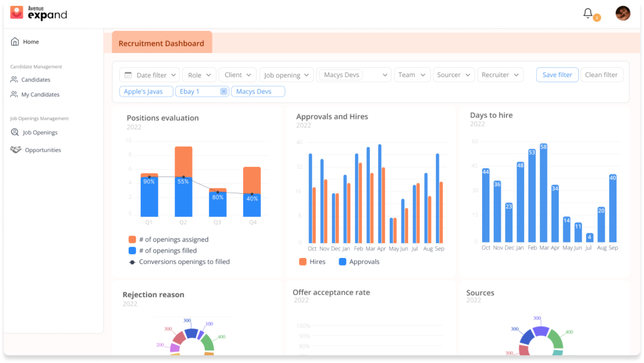Click the Offer acceptance rate title
This screenshot has width=644, height=363.
click(x=331, y=292)
